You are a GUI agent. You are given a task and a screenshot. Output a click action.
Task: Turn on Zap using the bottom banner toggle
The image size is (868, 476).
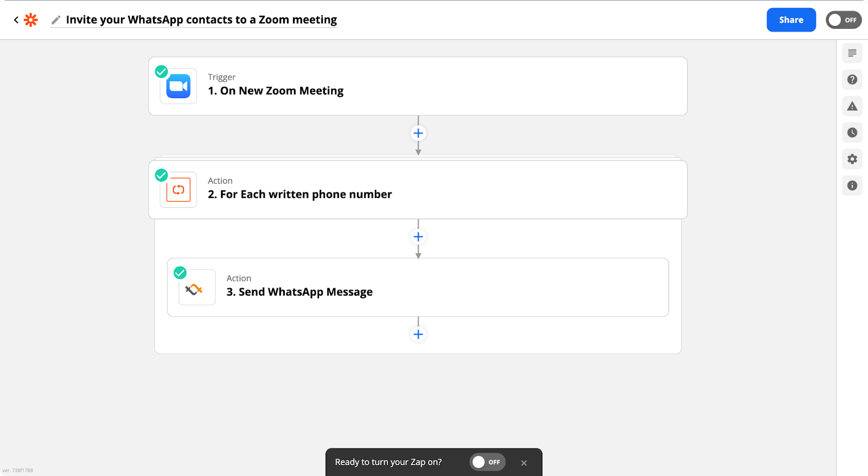coord(487,462)
